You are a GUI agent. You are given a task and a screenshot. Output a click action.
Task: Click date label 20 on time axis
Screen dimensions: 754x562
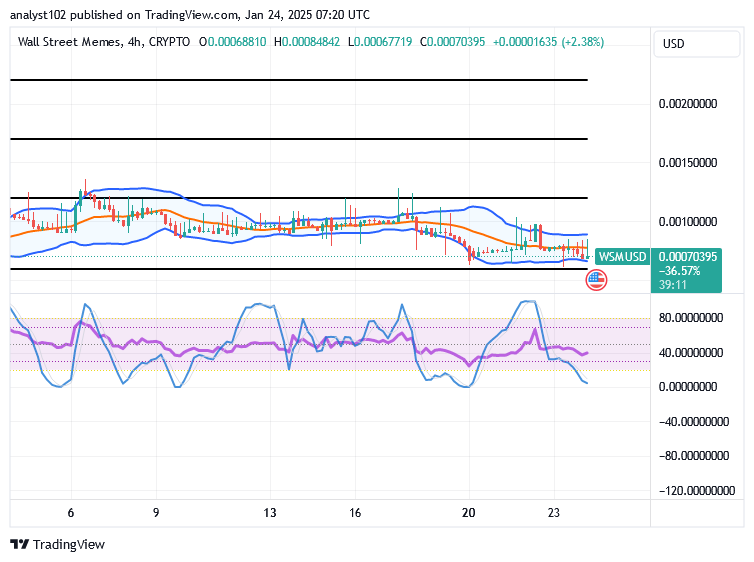[468, 513]
